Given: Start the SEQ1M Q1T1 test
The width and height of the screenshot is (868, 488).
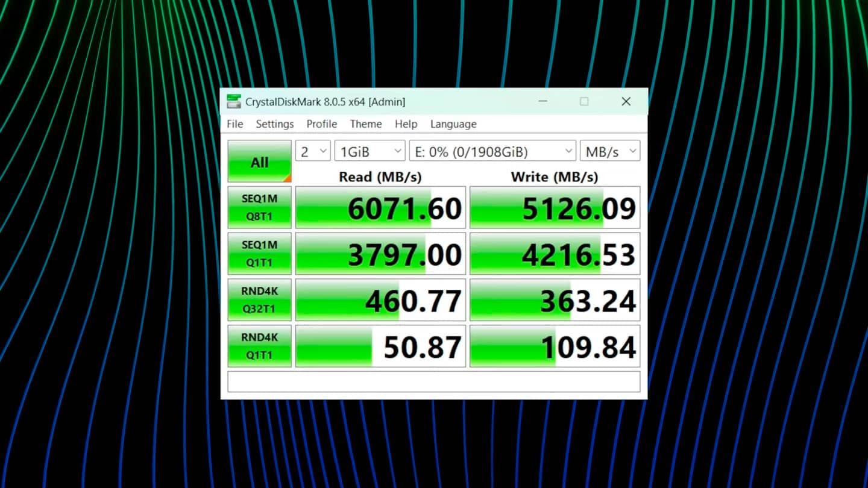Looking at the screenshot, I should pos(259,254).
